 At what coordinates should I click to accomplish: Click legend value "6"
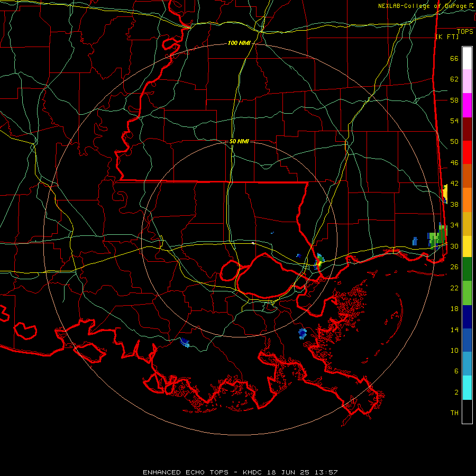(x=456, y=371)
